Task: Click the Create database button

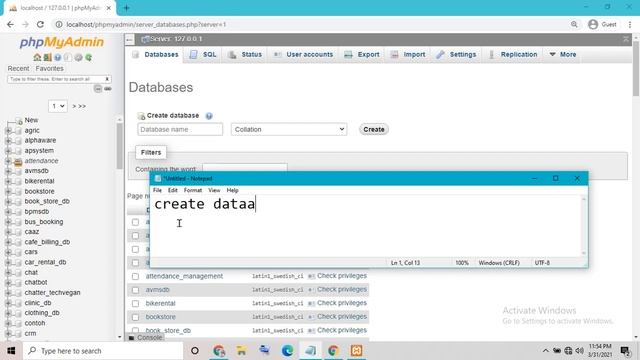Action: point(373,129)
